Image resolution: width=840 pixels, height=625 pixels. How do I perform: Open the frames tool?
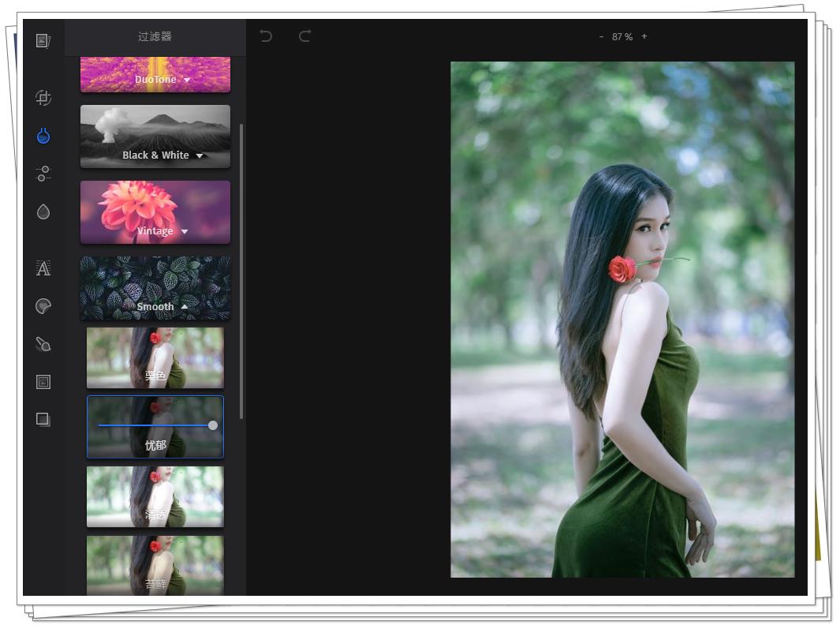43,382
